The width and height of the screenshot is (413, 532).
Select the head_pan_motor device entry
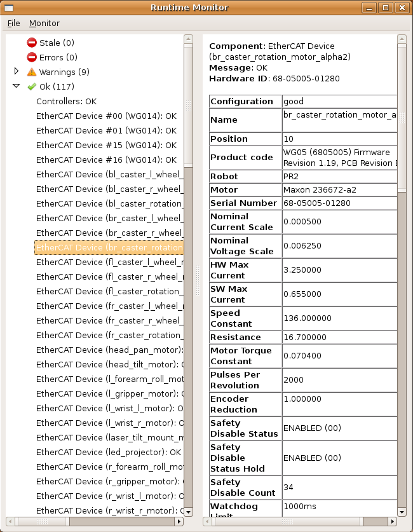109,350
